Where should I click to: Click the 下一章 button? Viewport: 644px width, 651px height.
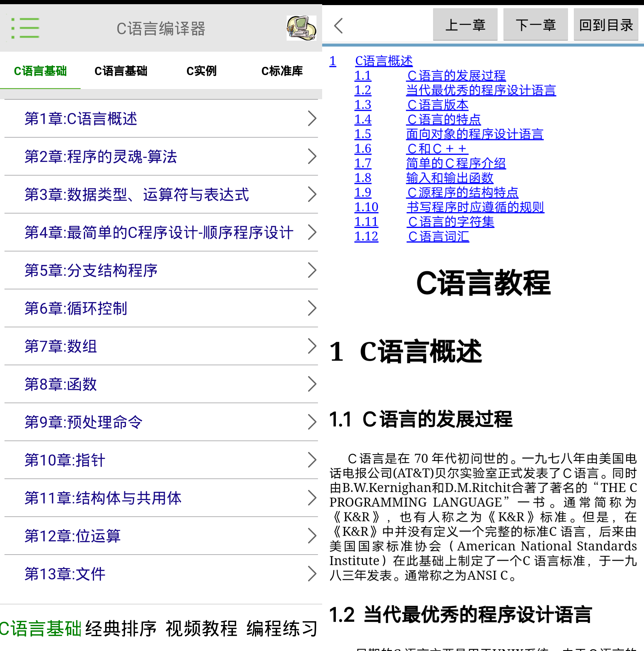[x=536, y=24]
